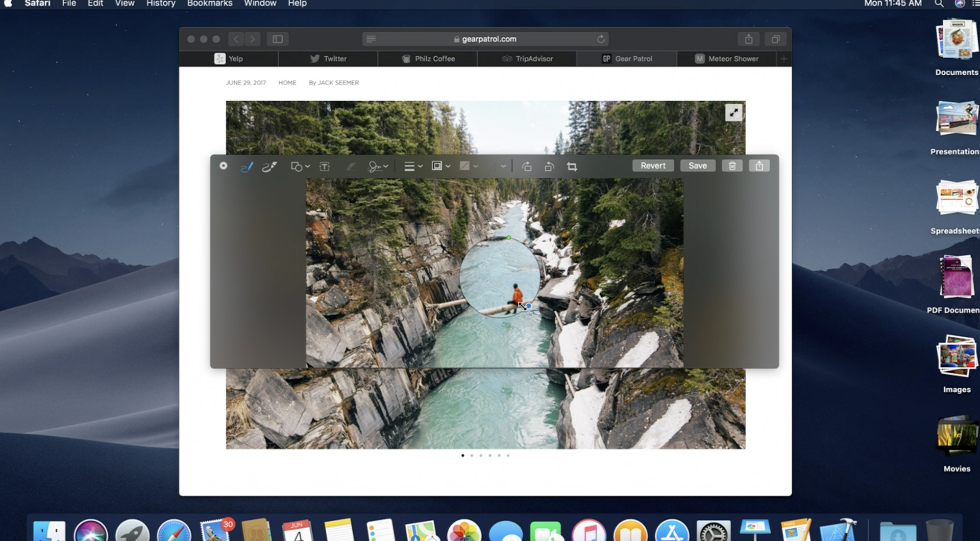980x541 pixels.
Task: Open System Preferences in Dock
Action: coord(713,531)
